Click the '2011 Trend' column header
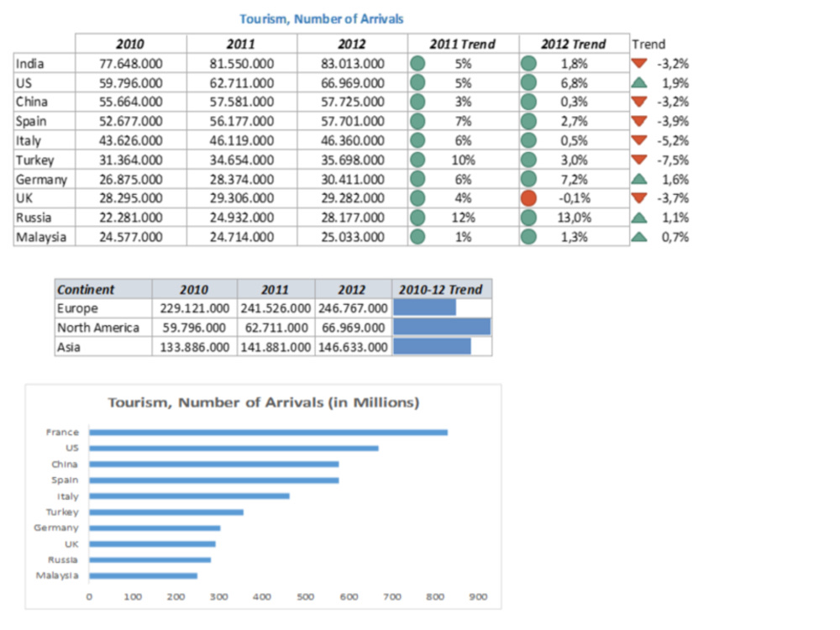The height and width of the screenshot is (630, 840). coord(463,44)
